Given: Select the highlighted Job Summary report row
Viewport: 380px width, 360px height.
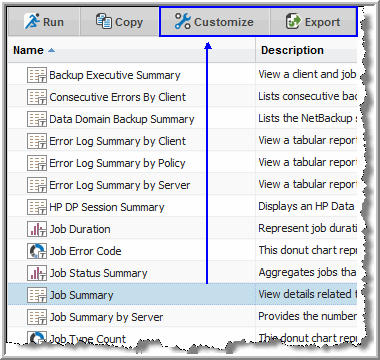Looking at the screenshot, I should click(182, 294).
